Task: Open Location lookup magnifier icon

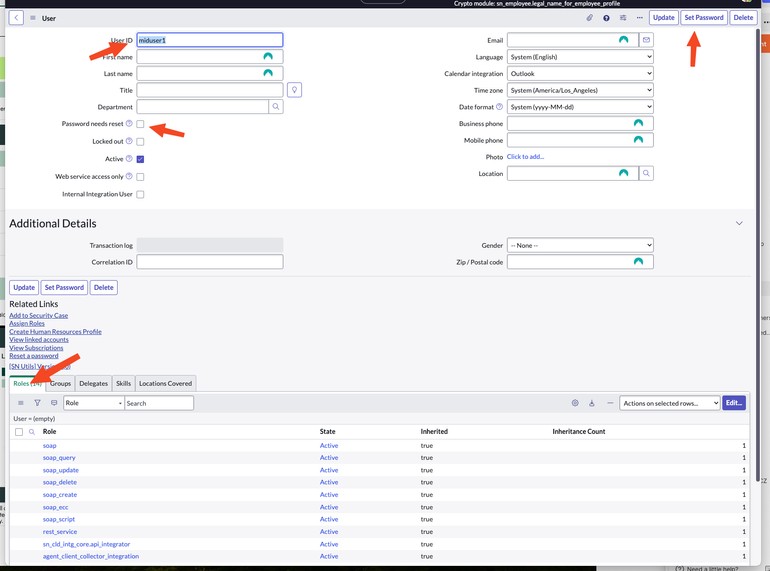Action: (x=646, y=173)
